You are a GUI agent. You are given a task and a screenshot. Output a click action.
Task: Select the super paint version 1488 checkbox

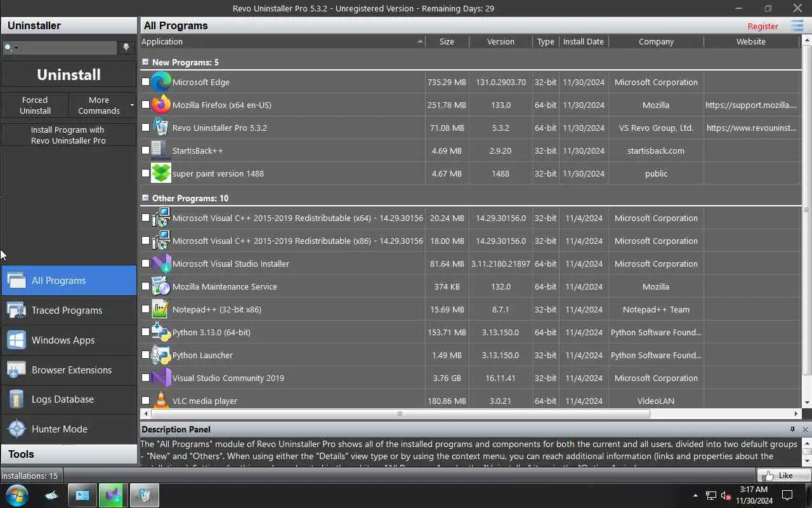click(145, 173)
